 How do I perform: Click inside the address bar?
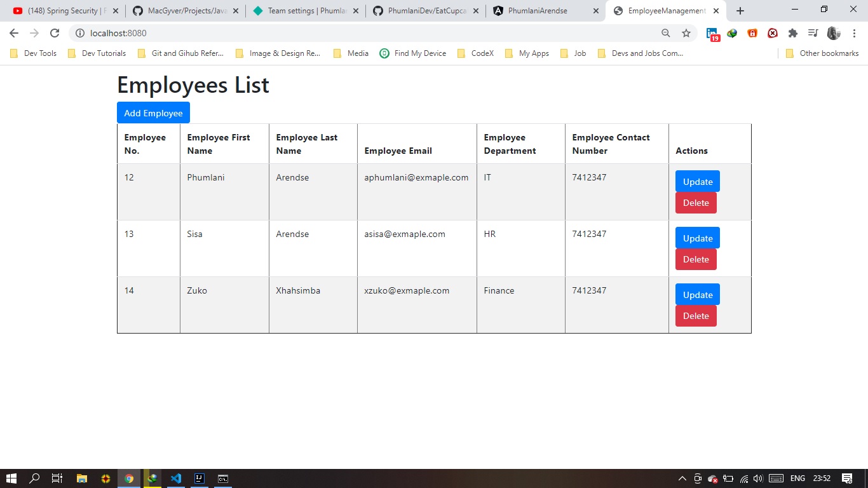point(254,33)
